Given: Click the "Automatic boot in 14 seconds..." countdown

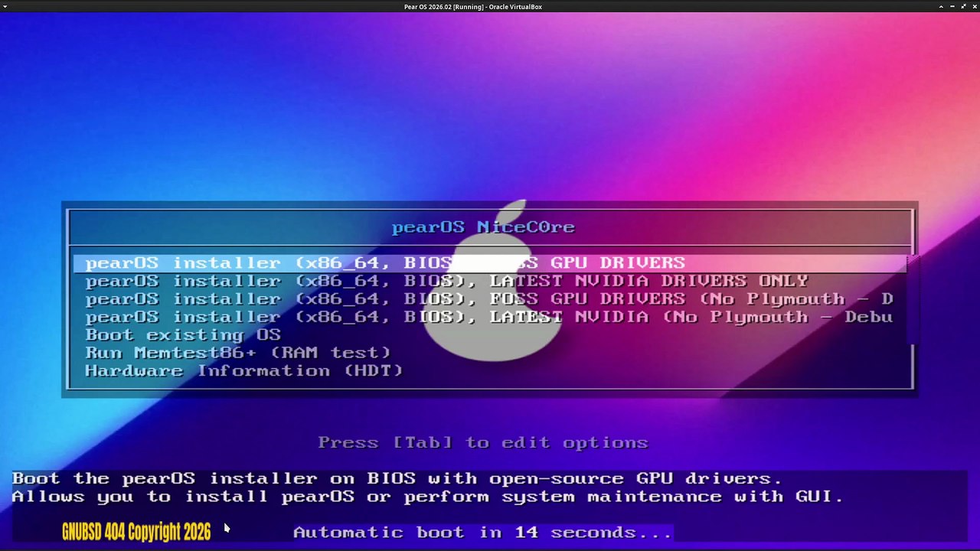Looking at the screenshot, I should [x=482, y=533].
